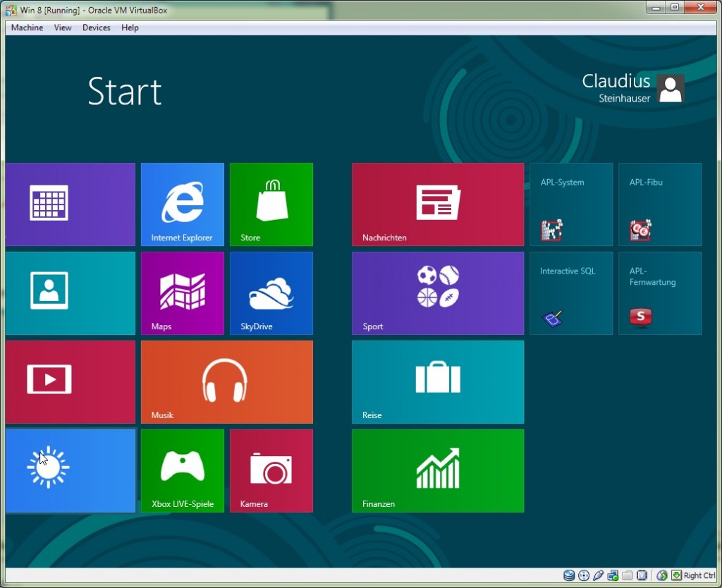Open the Sport tile
Viewport: 722px width, 588px height.
[438, 293]
